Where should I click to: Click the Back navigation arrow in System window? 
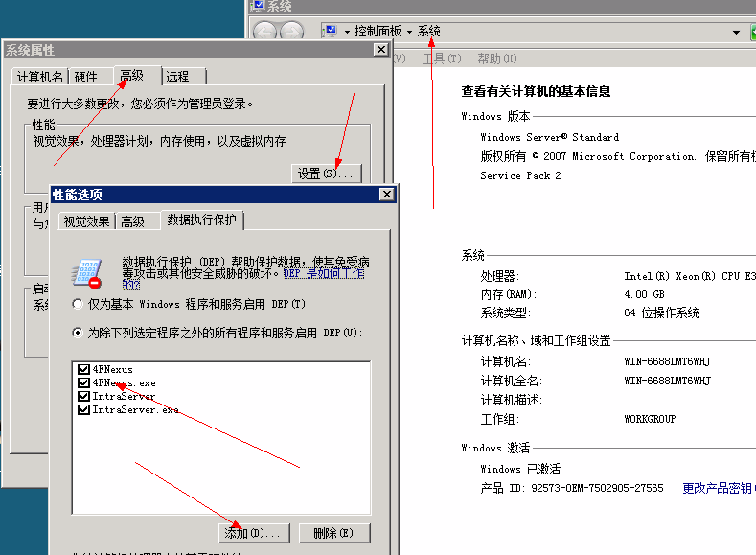click(264, 32)
